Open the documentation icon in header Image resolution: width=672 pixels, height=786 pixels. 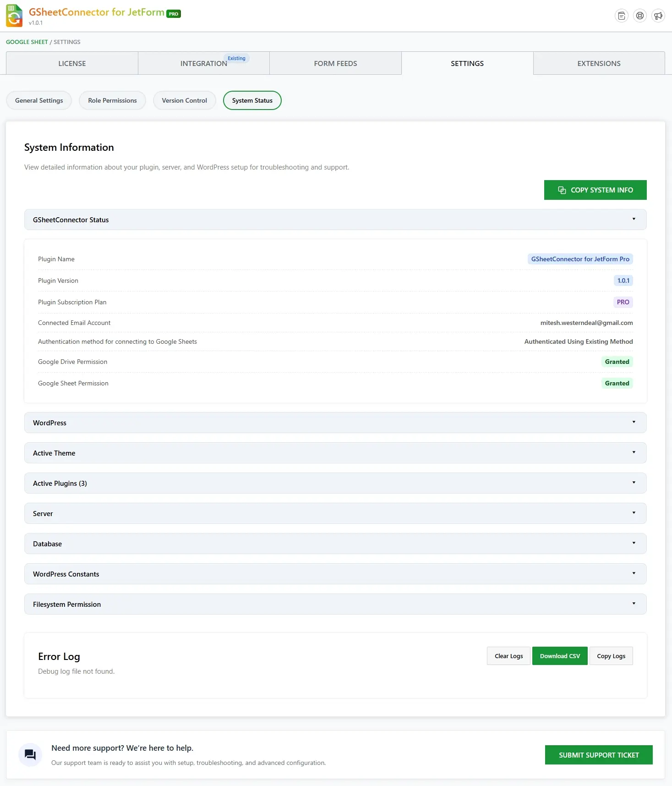point(621,16)
